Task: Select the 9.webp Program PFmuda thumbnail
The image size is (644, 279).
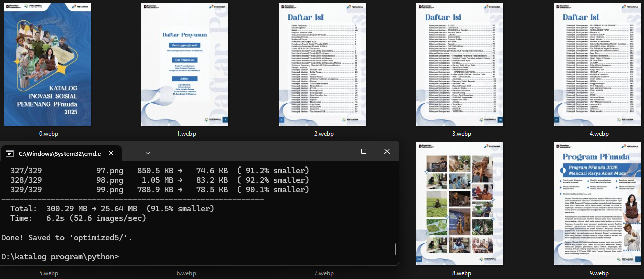Action: pyautogui.click(x=599, y=204)
